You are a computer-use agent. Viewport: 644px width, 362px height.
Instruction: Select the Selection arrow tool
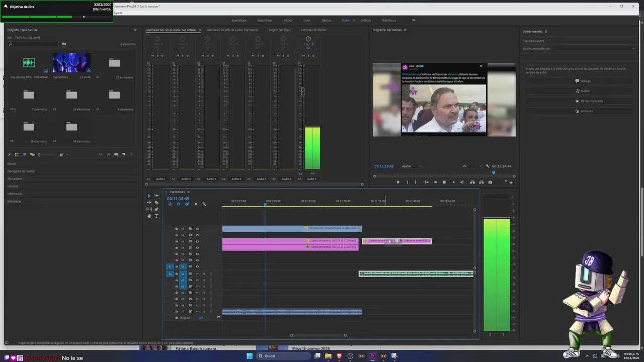tap(149, 196)
